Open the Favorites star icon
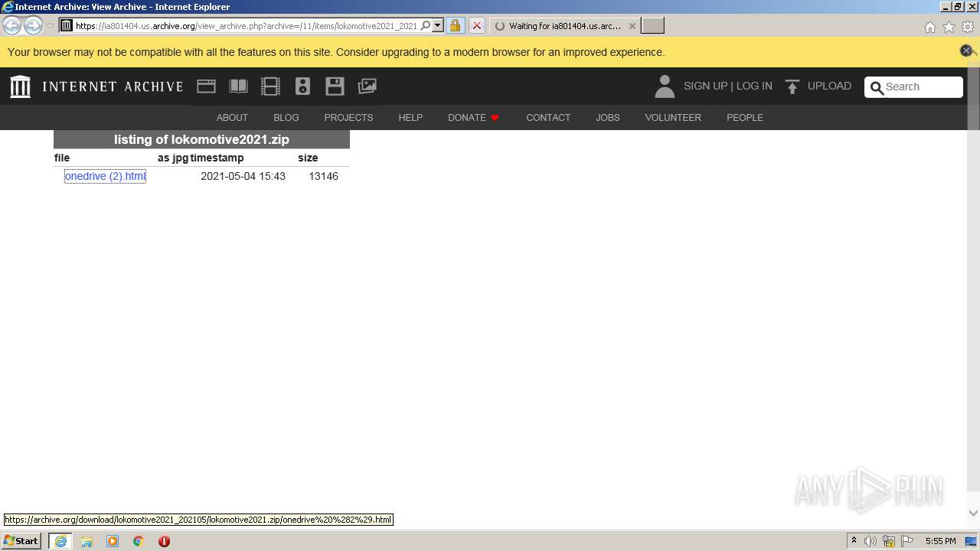 click(x=949, y=27)
